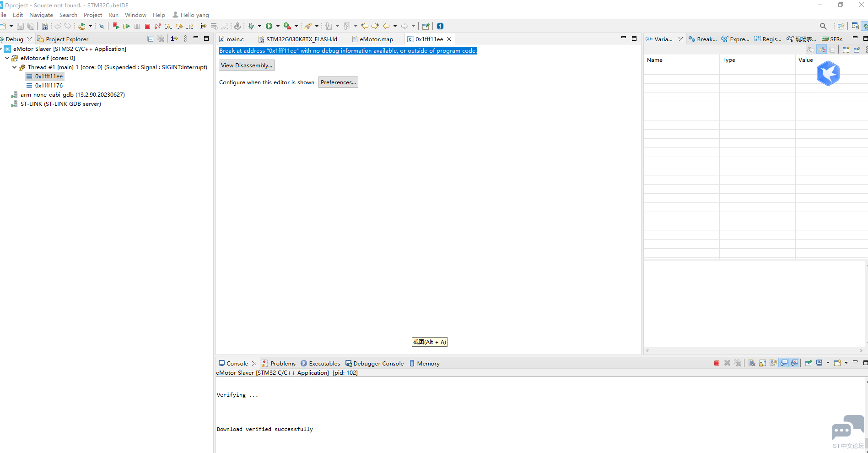Toggle show console on standard error change

pos(795,363)
